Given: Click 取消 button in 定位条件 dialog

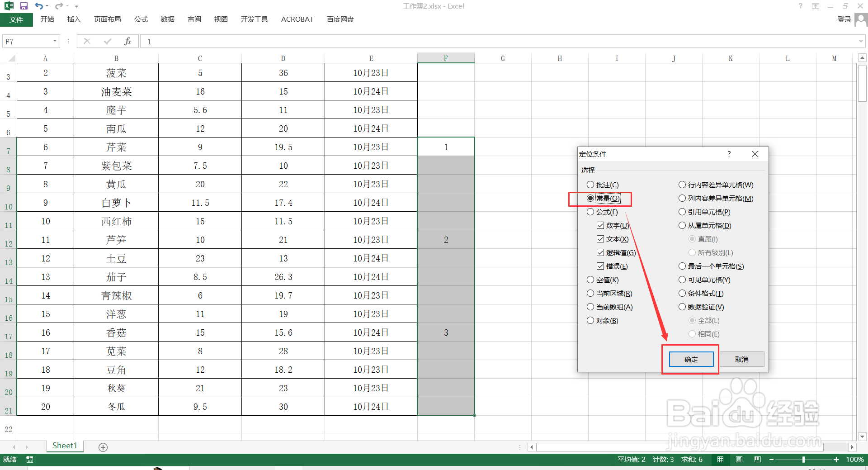Looking at the screenshot, I should [741, 359].
